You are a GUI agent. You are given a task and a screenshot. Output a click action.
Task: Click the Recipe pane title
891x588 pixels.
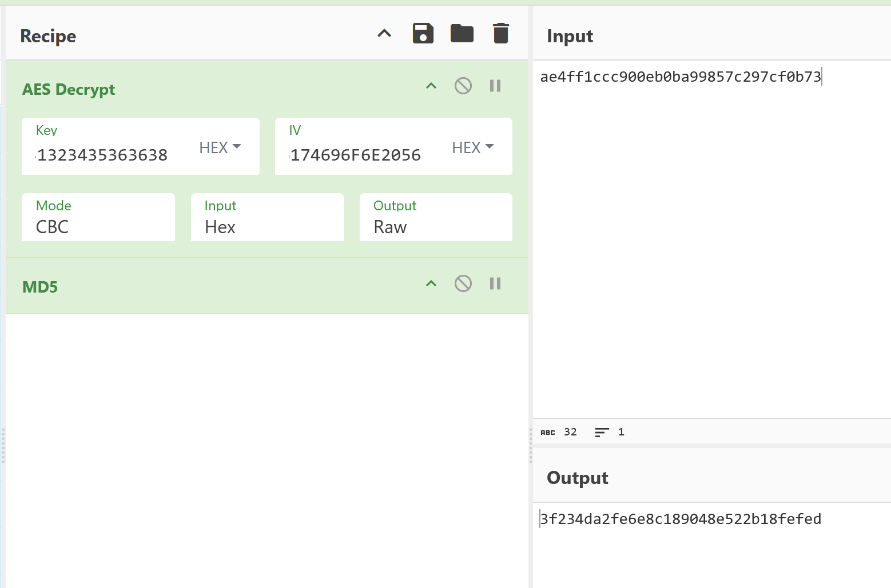point(48,36)
